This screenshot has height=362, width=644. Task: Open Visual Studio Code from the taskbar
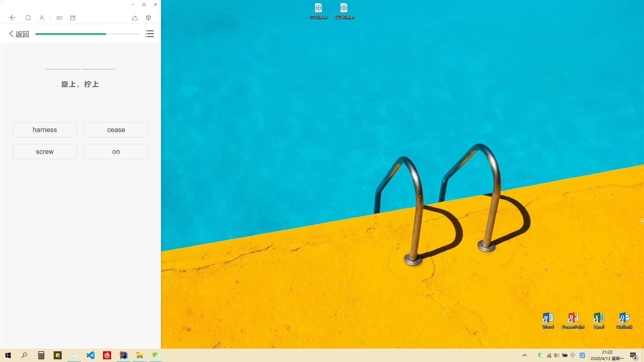click(x=91, y=355)
